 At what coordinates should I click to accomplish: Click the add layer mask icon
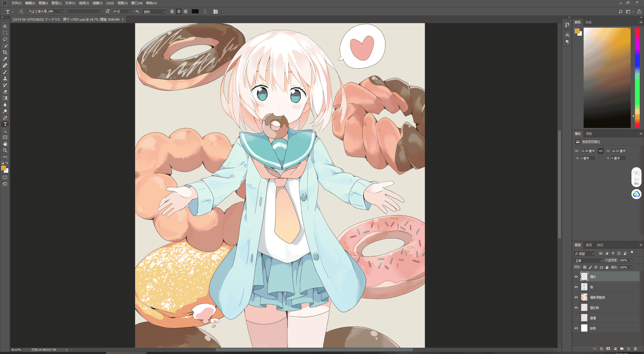[x=608, y=349]
